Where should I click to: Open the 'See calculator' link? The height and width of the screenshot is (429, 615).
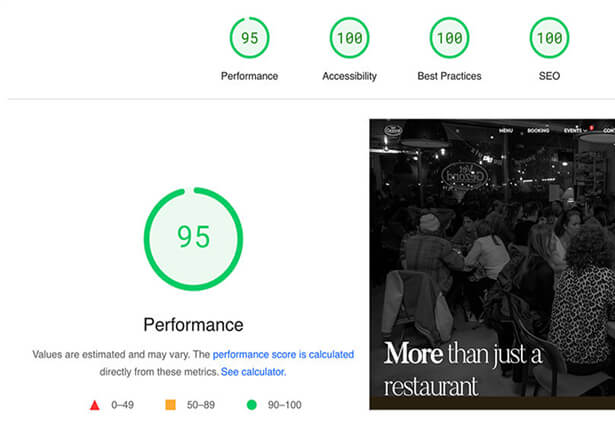coord(253,372)
